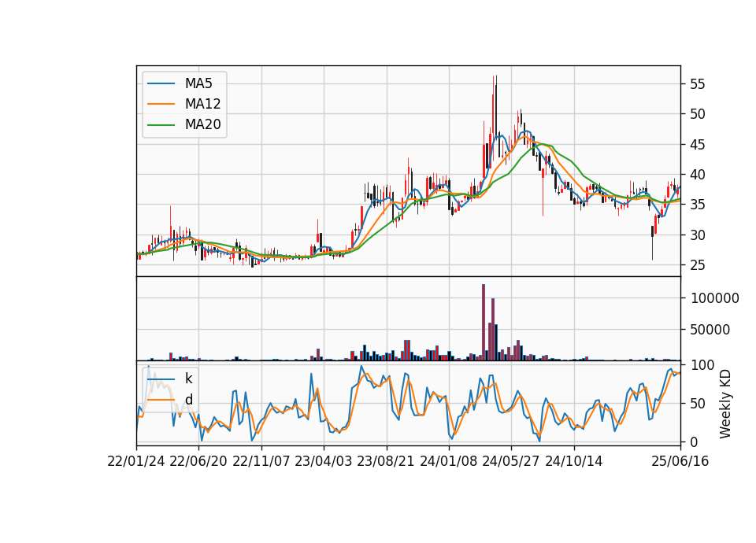The image size is (756, 543).
Task: Click the 22/06/20 date tick label
Action: [198, 461]
